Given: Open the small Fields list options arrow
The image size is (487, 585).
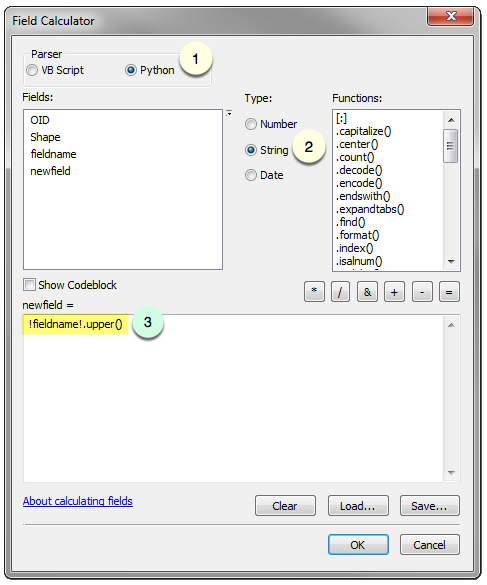Looking at the screenshot, I should pos(229,113).
